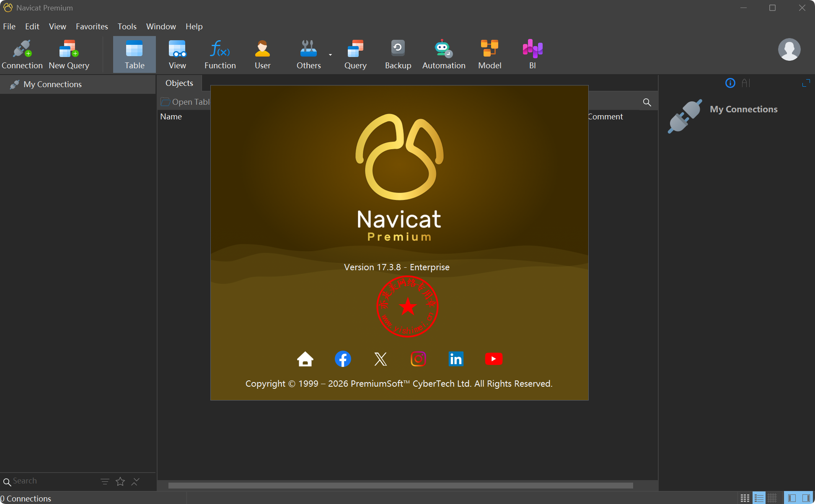The height and width of the screenshot is (504, 815).
Task: Open the connection filter options icon
Action: [105, 481]
